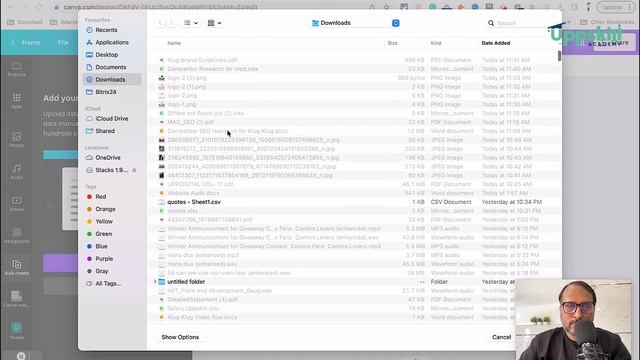Sort files by Kind column

pos(436,43)
